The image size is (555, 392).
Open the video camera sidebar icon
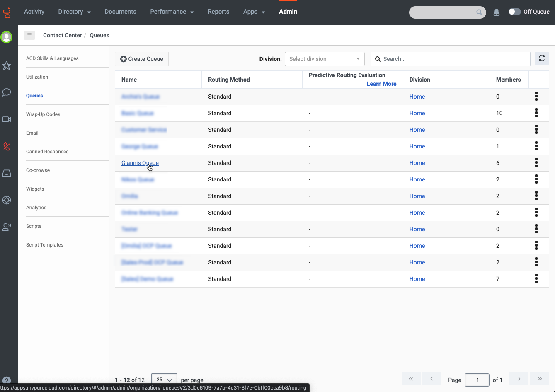(7, 119)
